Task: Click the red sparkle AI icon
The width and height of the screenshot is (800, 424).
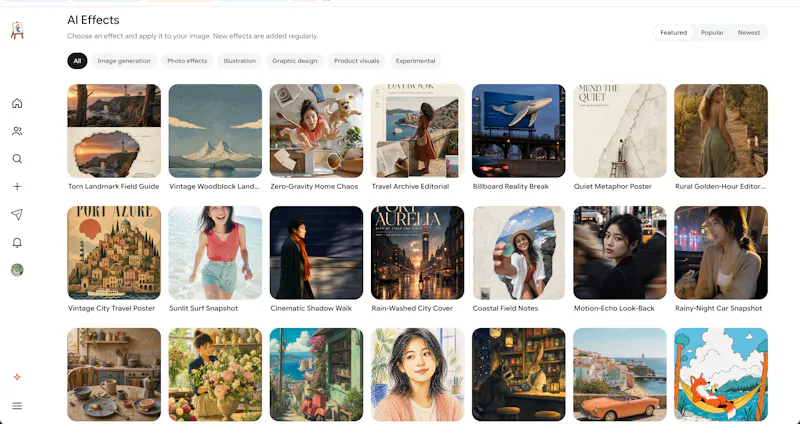Action: (17, 377)
